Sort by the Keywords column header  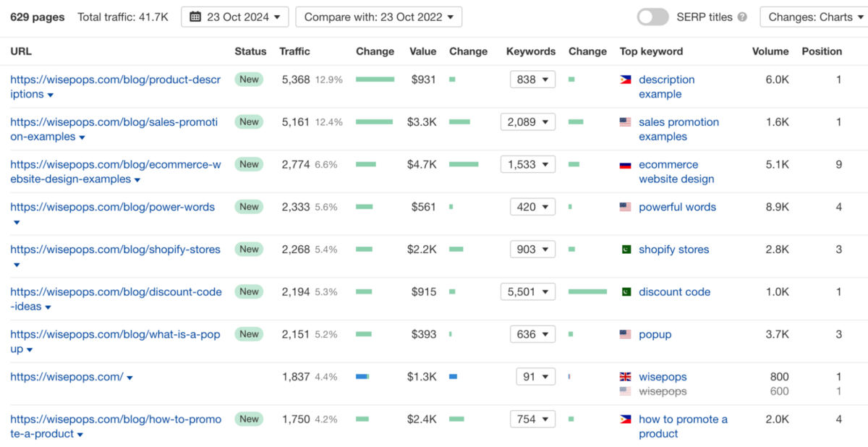click(531, 51)
